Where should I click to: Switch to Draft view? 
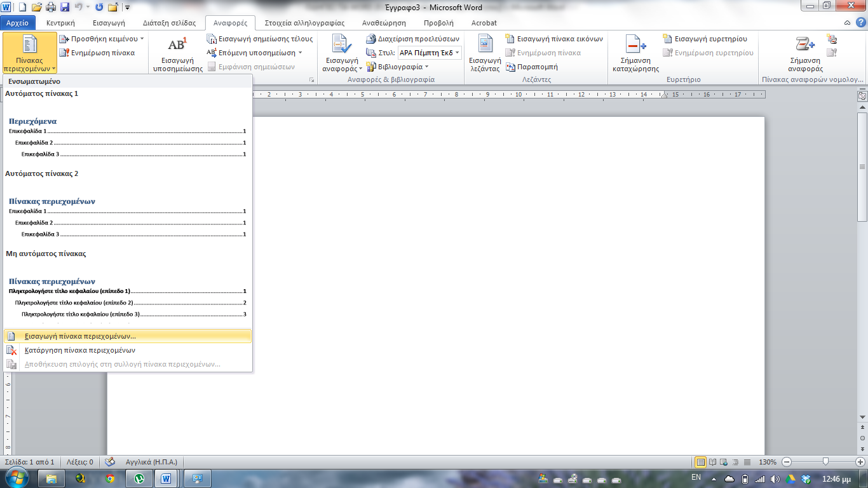749,462
